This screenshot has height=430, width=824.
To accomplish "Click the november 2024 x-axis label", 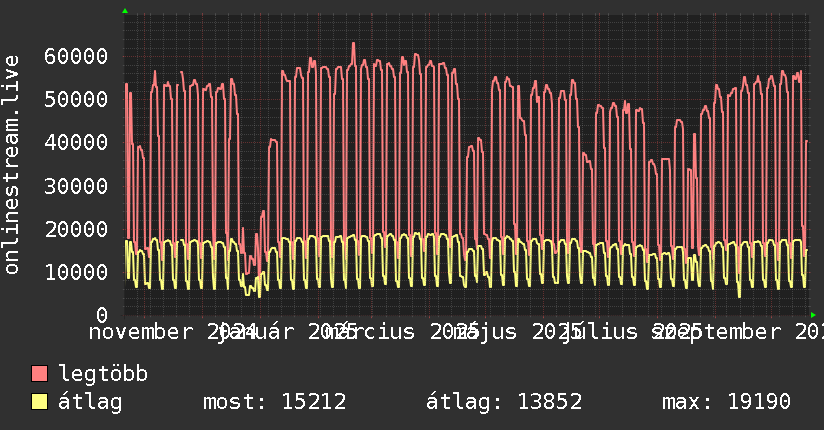I will pyautogui.click(x=172, y=332).
